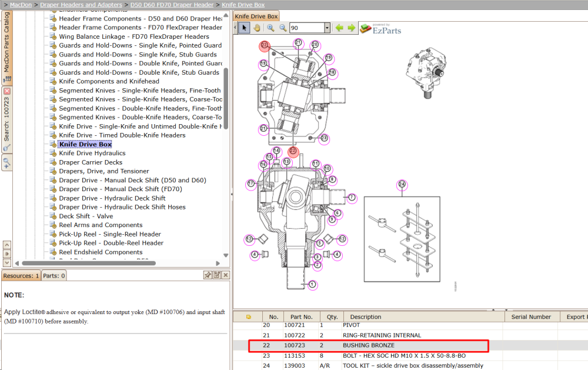Screen dimensions: 588x370
Task: Click the cart icon column header
Action: (x=248, y=316)
